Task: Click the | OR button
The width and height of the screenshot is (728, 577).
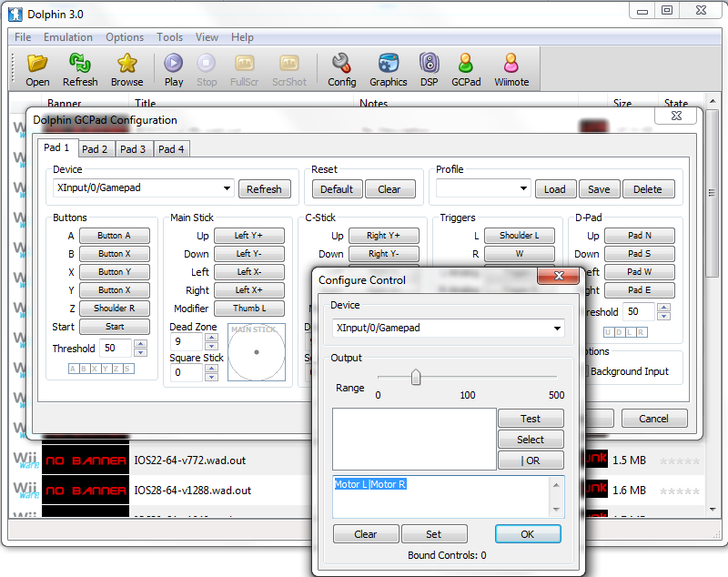Action: [x=531, y=460]
